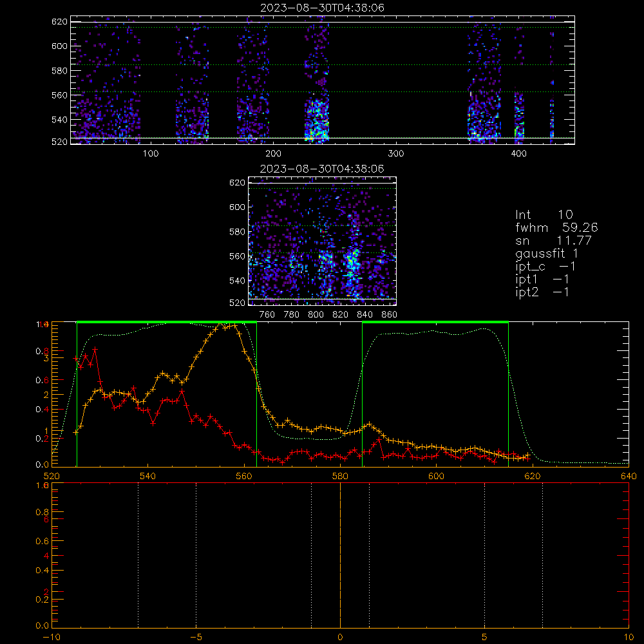Click the orange vertical line at 0 in bottom plot
The height and width of the screenshot is (644, 644).
(340, 555)
